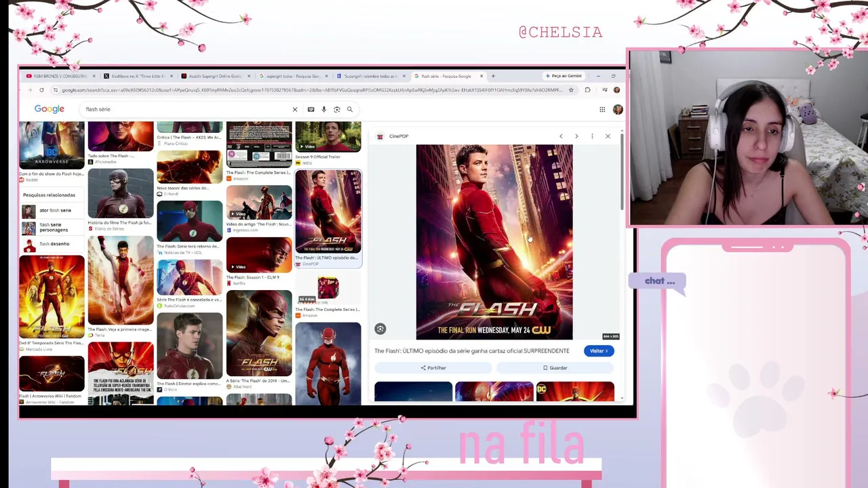
Task: Open the Terra 'Veja a primeira imagem' thumbnail
Action: coord(121,281)
